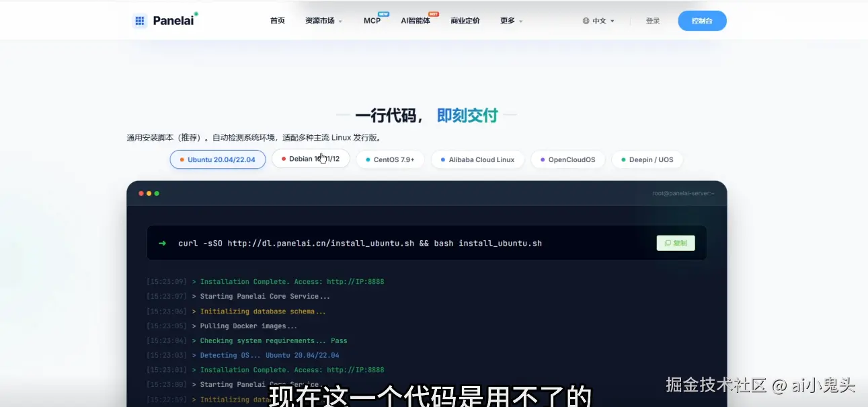The image size is (868, 407).
Task: Click the red terminal window dot
Action: (141, 194)
